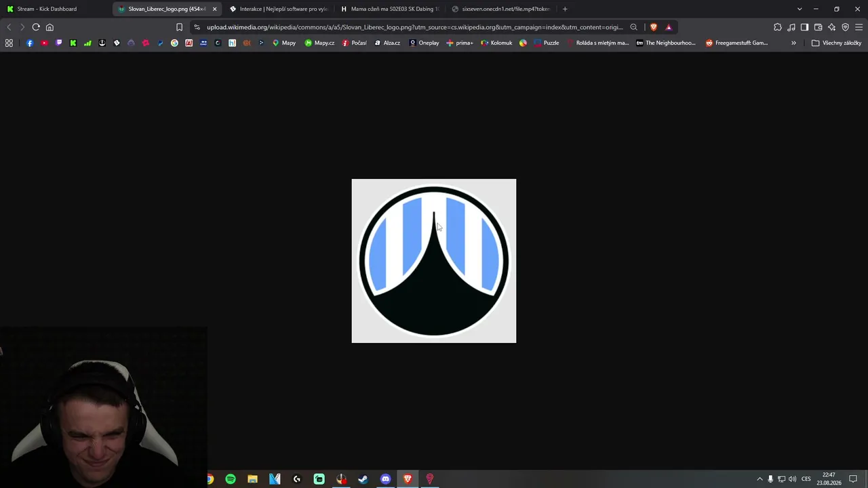Switch to Mama ožeň ma tab

391,9
